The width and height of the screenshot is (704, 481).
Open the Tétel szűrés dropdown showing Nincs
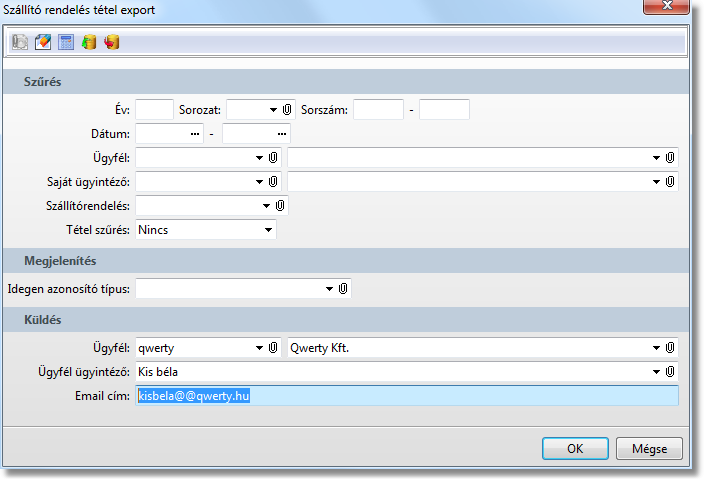coord(268,230)
